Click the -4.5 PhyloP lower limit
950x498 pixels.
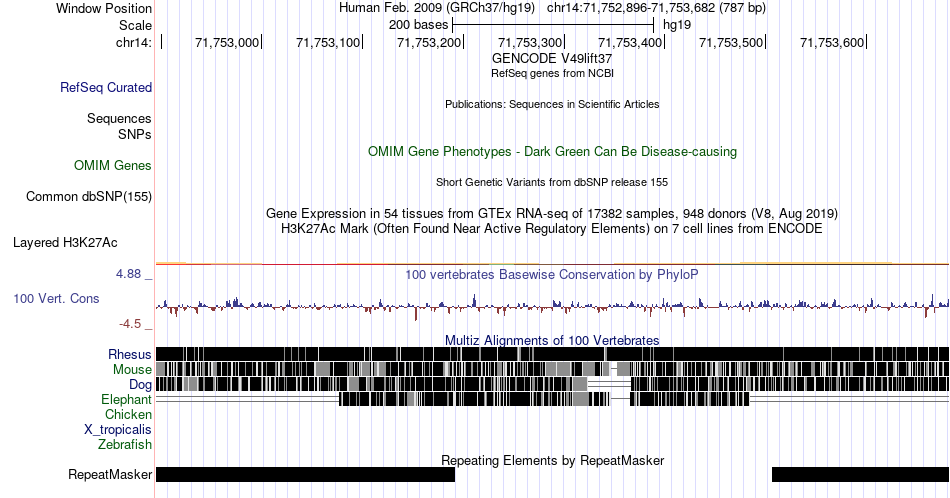point(130,324)
